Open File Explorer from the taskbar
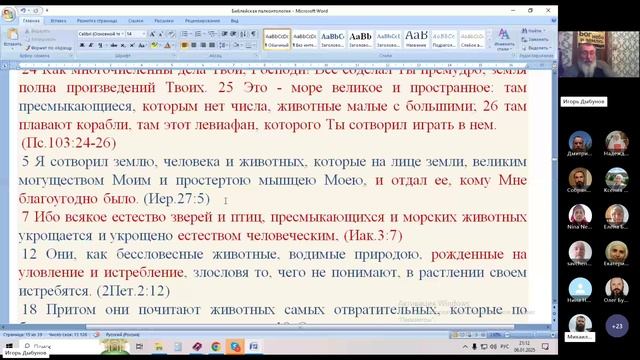Viewport: 640px width, 360px height. [158, 347]
